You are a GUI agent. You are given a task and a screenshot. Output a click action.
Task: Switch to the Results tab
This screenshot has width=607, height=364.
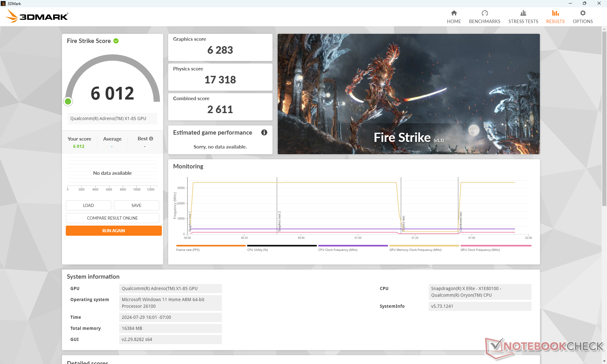555,17
